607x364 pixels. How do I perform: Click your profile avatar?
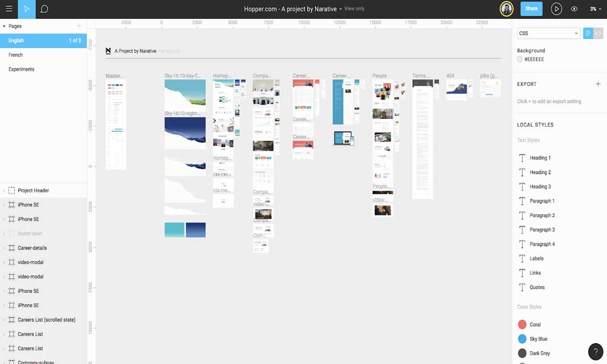pos(506,8)
